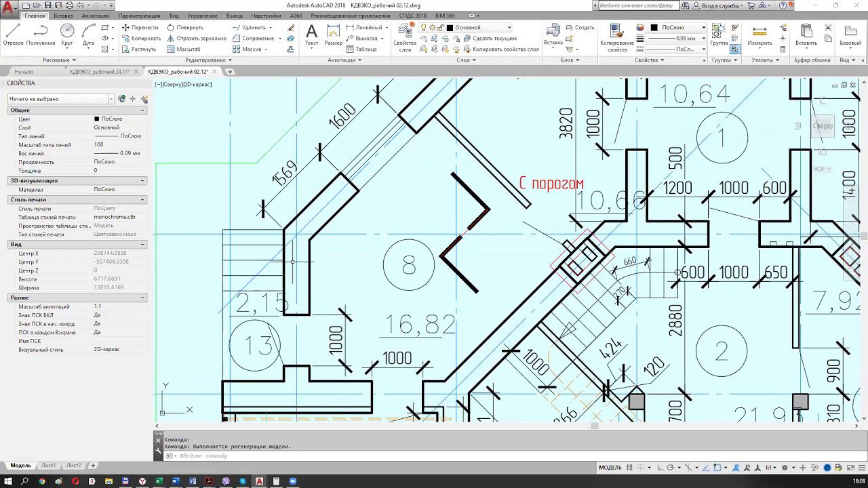Screen dimensions: 868x488
Task: Open the Вставка ribbon tab
Action: pyautogui.click(x=63, y=16)
